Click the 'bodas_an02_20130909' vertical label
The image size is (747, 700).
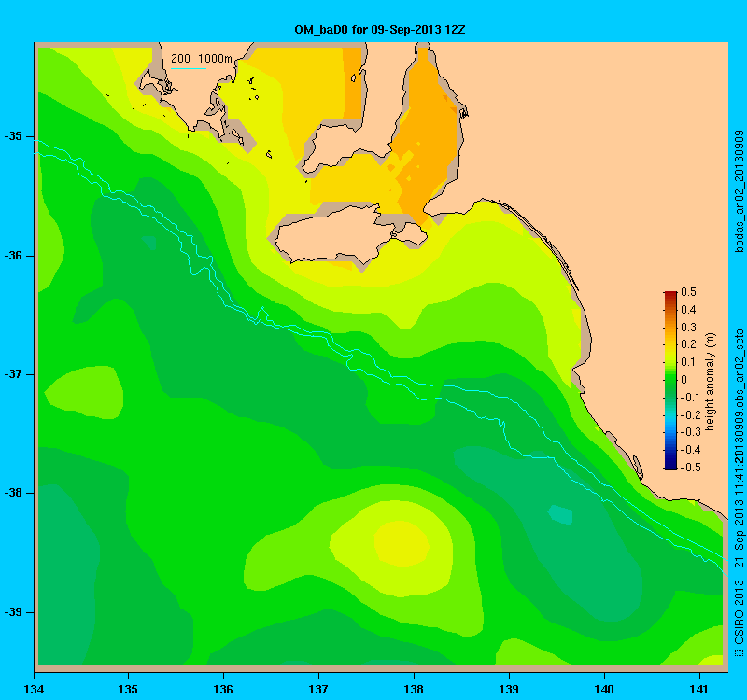click(739, 191)
